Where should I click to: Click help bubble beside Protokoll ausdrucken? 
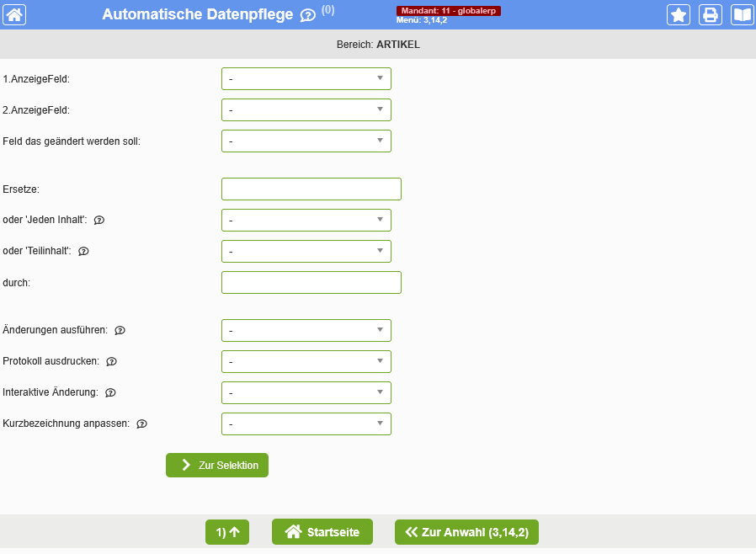[x=111, y=361]
